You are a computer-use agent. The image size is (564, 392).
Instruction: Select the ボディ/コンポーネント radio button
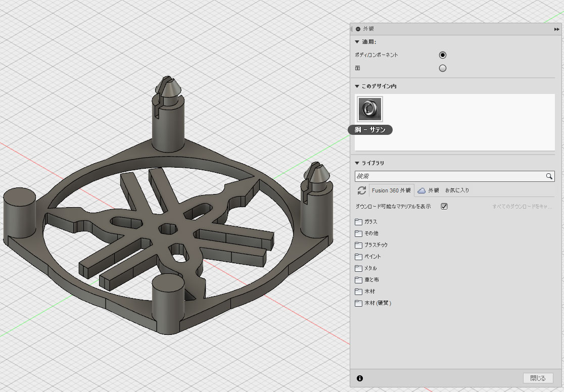pos(443,55)
